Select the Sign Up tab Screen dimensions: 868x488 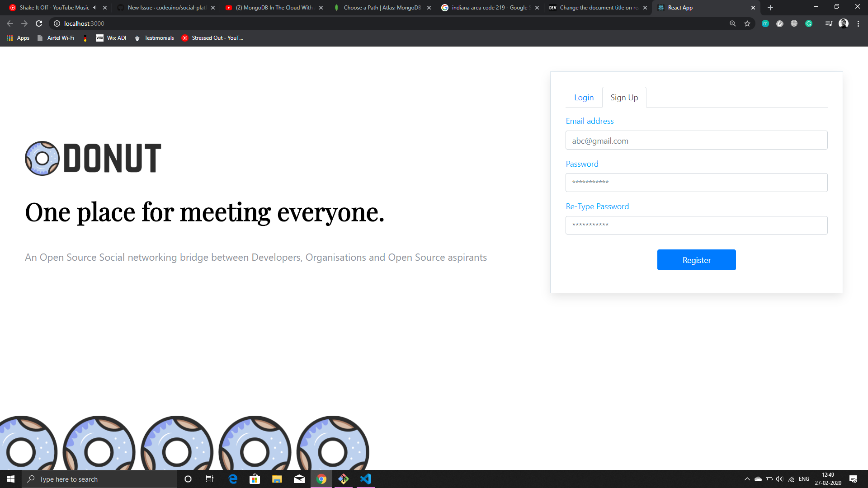[x=624, y=98]
